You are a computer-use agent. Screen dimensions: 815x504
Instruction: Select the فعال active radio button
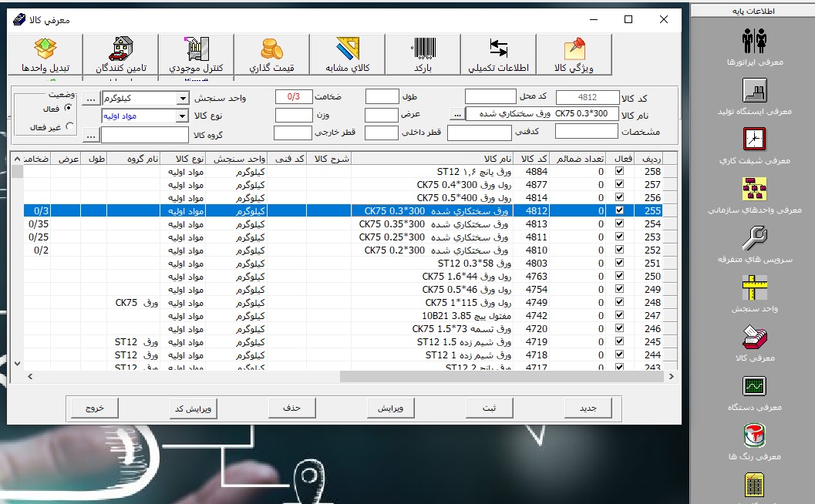(x=68, y=108)
